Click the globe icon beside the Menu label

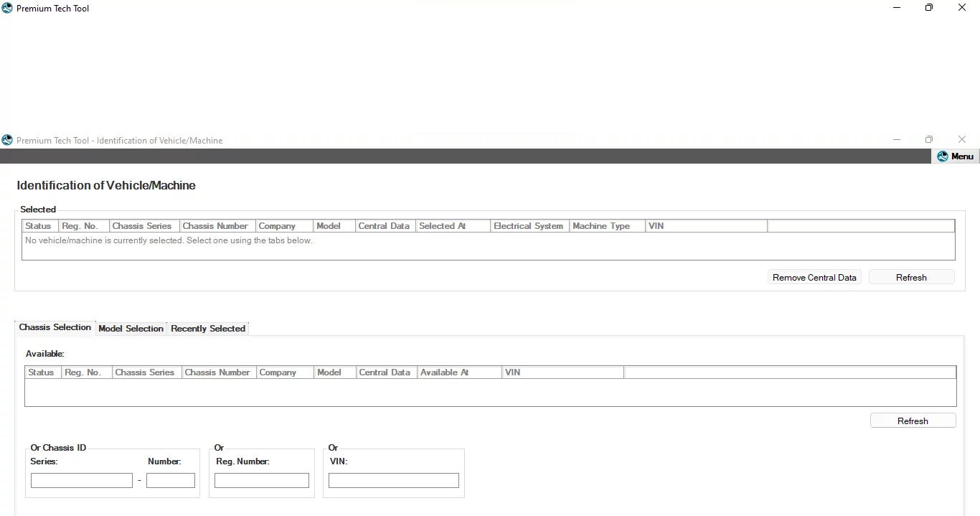pos(943,156)
